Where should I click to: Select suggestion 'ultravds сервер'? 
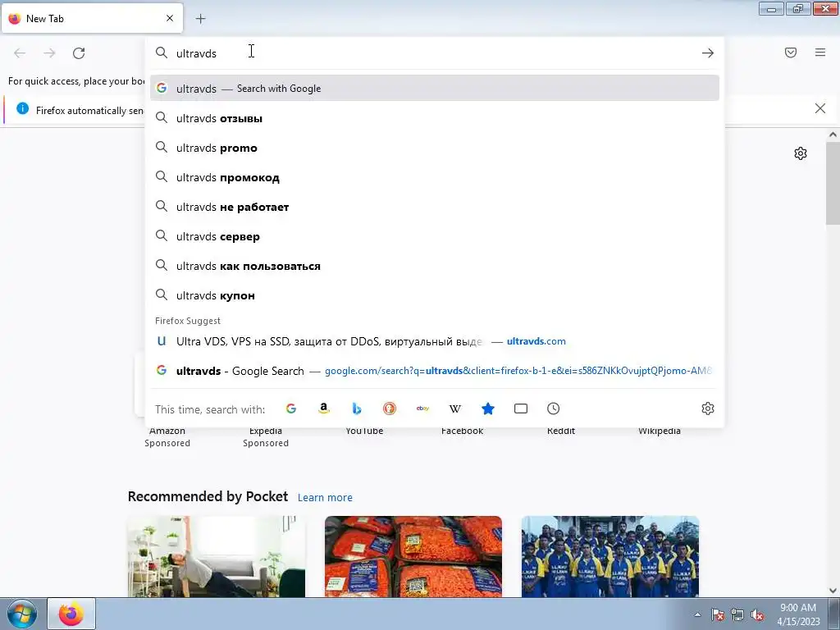tap(435, 236)
